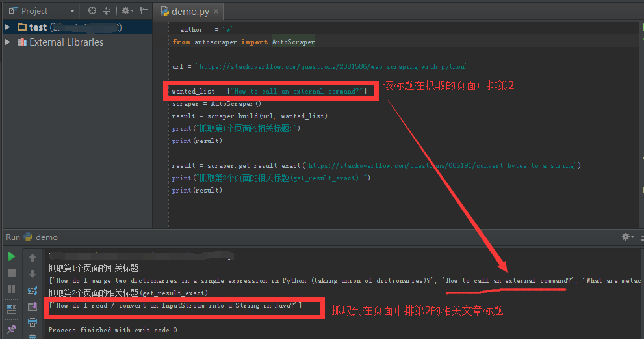Click the Restore Layout icon in Run panel
The width and height of the screenshot is (644, 339).
point(12,308)
